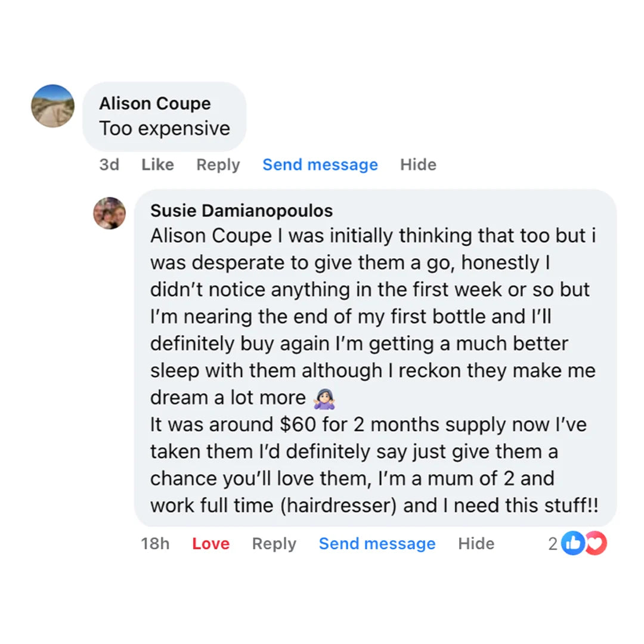Send message to Alison Coupe
Viewport: 644px width, 644px height.
coord(320,165)
